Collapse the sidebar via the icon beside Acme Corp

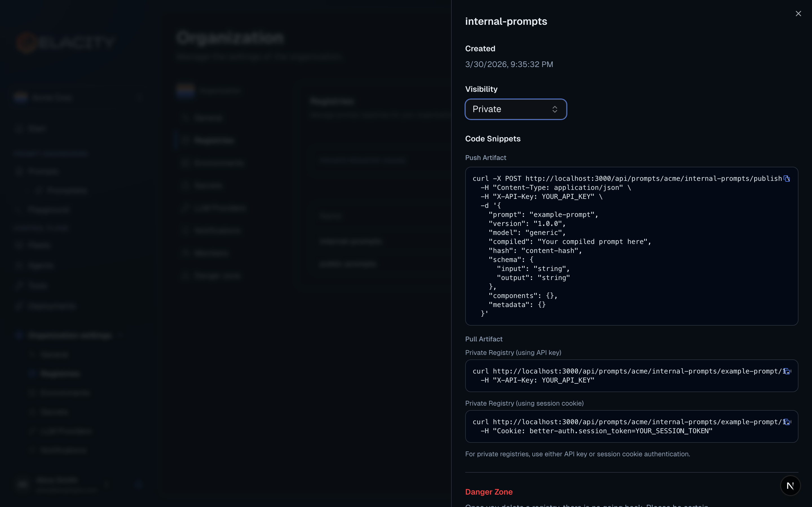tap(140, 97)
